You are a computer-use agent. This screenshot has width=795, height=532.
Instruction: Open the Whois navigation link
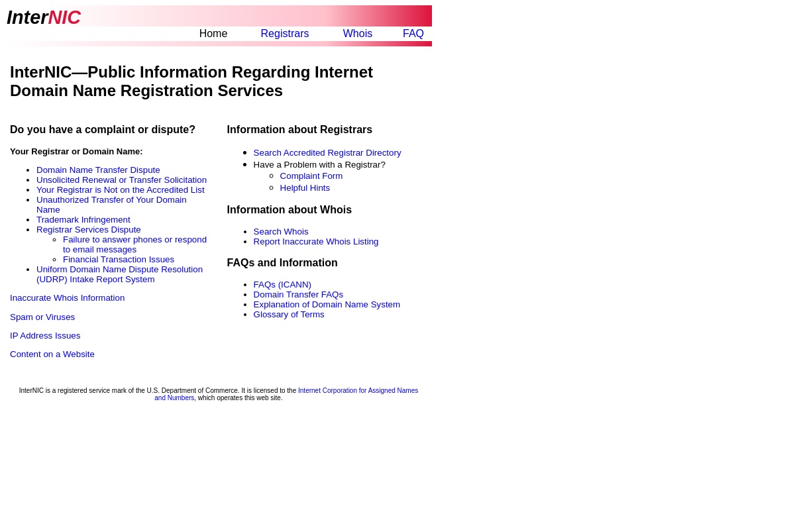pos(357,34)
